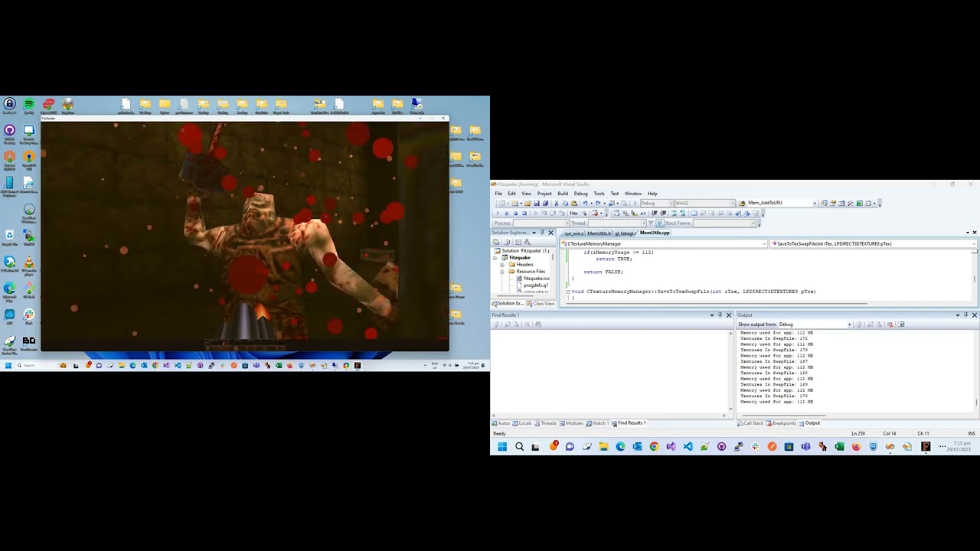
Task: Click the Spotify desktop icon
Action: tap(29, 106)
